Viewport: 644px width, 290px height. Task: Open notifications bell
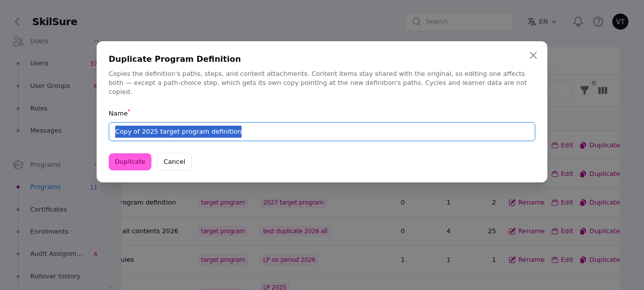tap(578, 22)
